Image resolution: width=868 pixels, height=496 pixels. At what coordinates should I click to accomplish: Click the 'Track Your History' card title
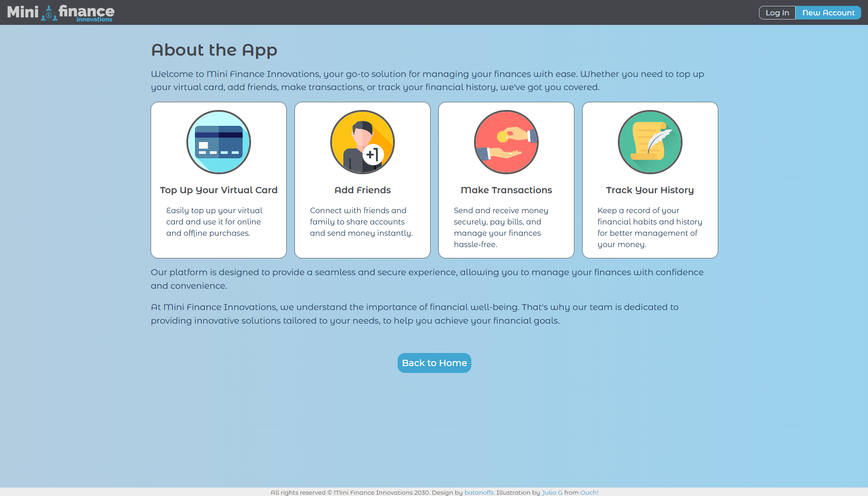coord(650,190)
